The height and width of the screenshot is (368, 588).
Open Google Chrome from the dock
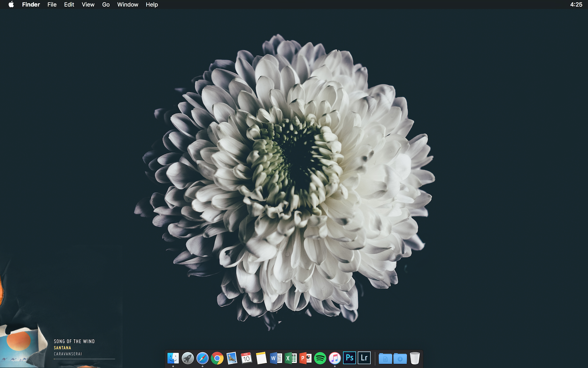[x=217, y=358]
